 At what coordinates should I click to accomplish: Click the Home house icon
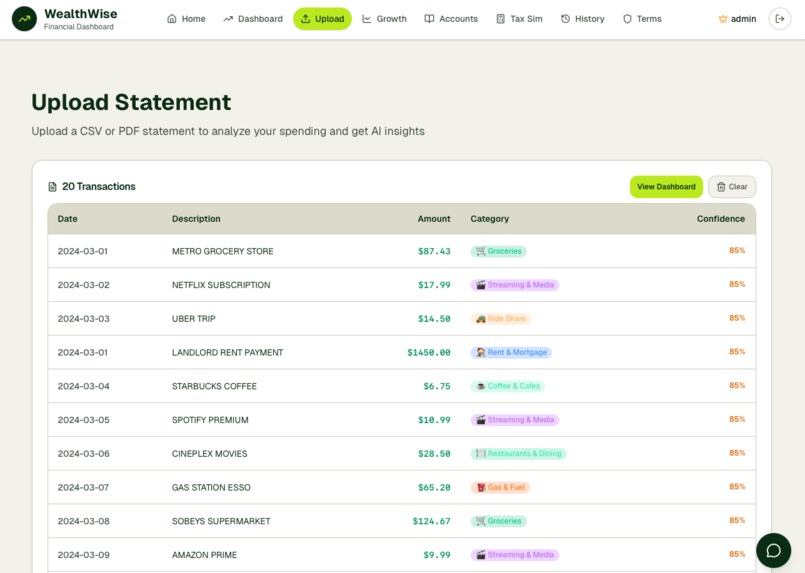pyautogui.click(x=172, y=19)
